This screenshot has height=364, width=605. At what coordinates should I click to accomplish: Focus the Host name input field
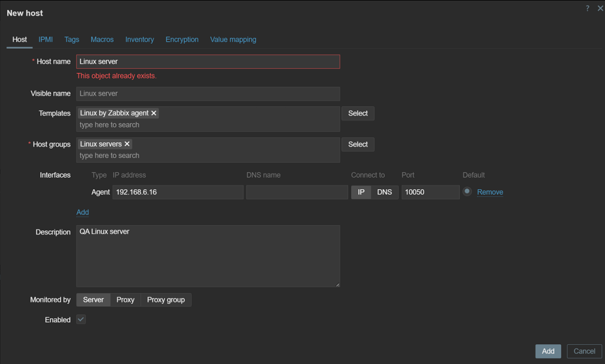click(x=208, y=62)
